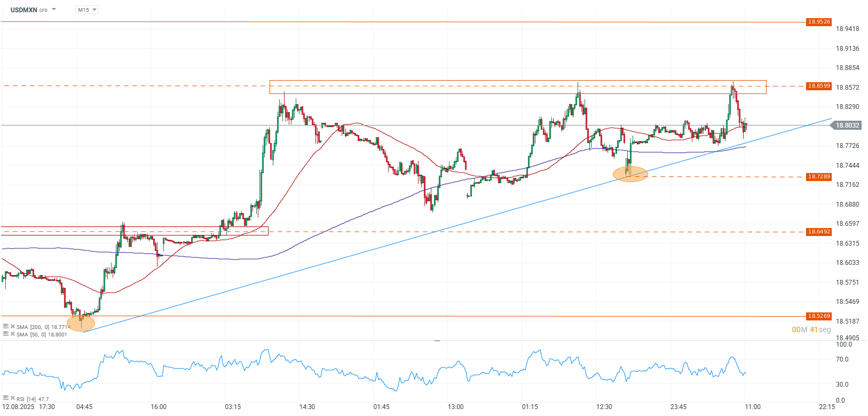Click the RSI [14] indicator label
The width and height of the screenshot is (868, 416).
33,399
